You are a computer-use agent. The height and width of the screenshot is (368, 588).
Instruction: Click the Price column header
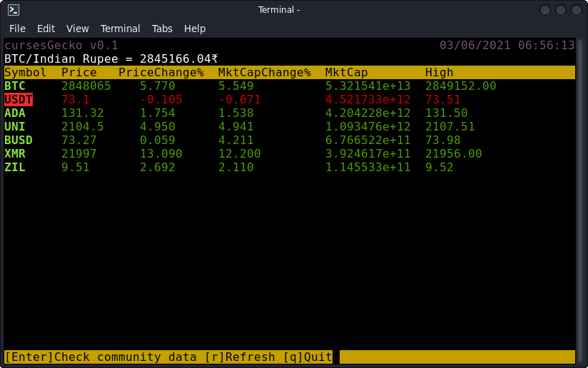pos(79,72)
